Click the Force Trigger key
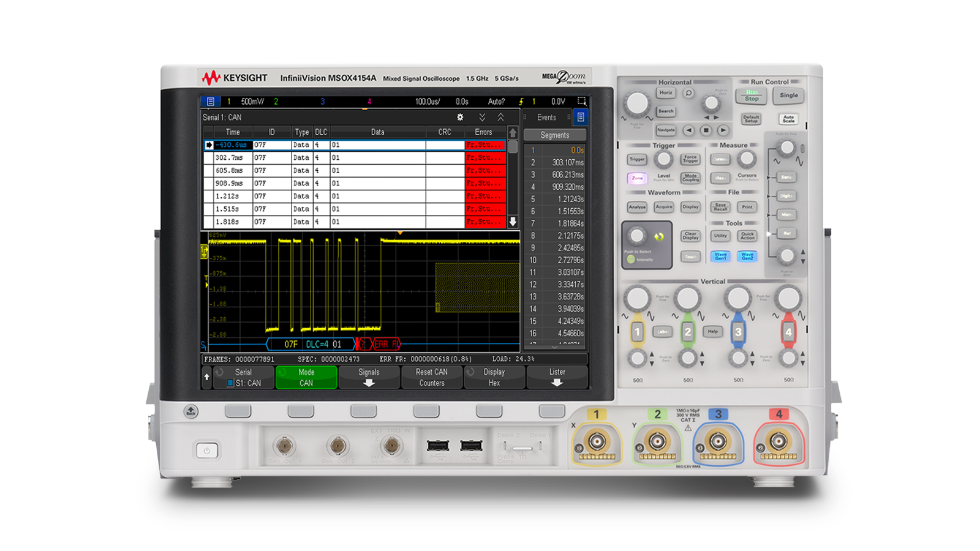Viewport: 980px width, 551px height. [690, 160]
